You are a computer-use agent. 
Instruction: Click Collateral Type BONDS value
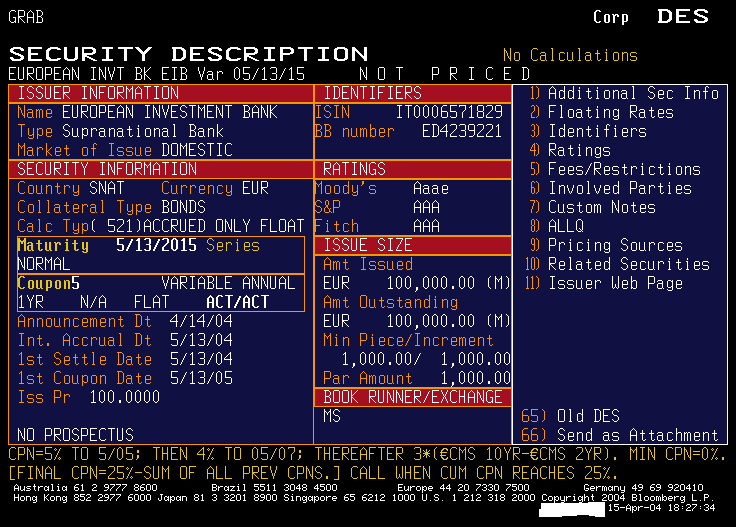coord(184,207)
